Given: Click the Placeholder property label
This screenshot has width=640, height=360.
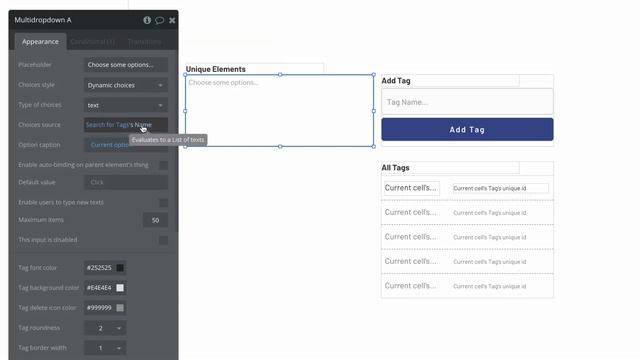Looking at the screenshot, I should coord(35,65).
